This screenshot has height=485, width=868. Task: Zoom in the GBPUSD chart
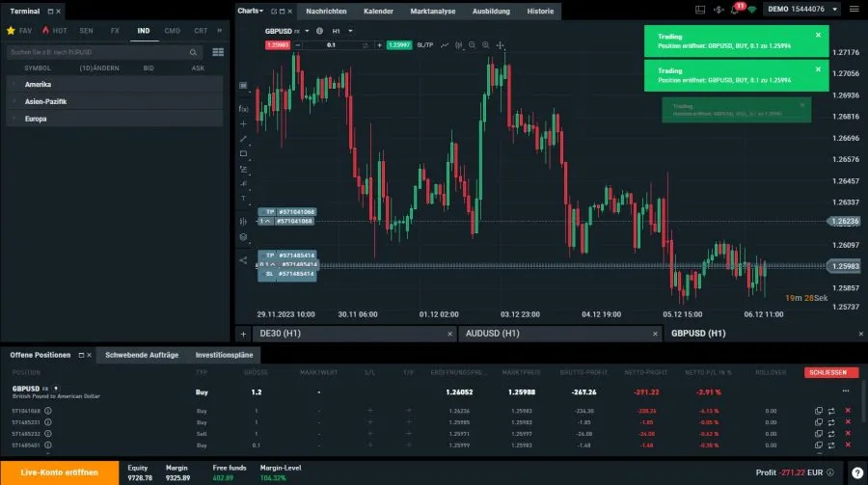tap(485, 45)
